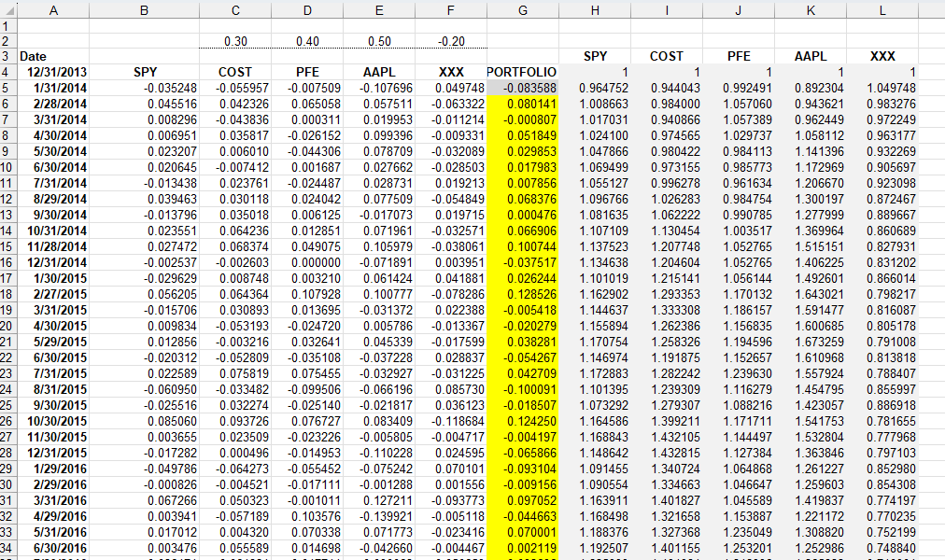Click the cell labeled Date
Image resolution: width=945 pixels, height=560 pixels.
[x=53, y=55]
